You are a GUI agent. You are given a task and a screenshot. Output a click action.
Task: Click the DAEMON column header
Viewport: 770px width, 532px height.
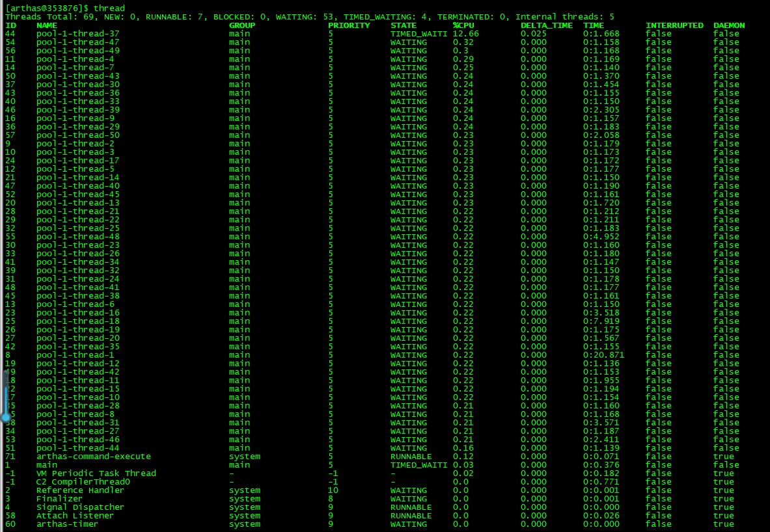tap(729, 25)
